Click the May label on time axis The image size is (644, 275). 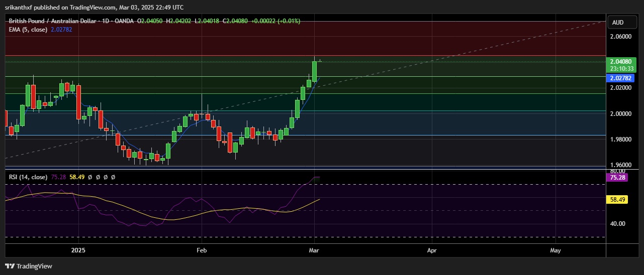tap(556, 249)
